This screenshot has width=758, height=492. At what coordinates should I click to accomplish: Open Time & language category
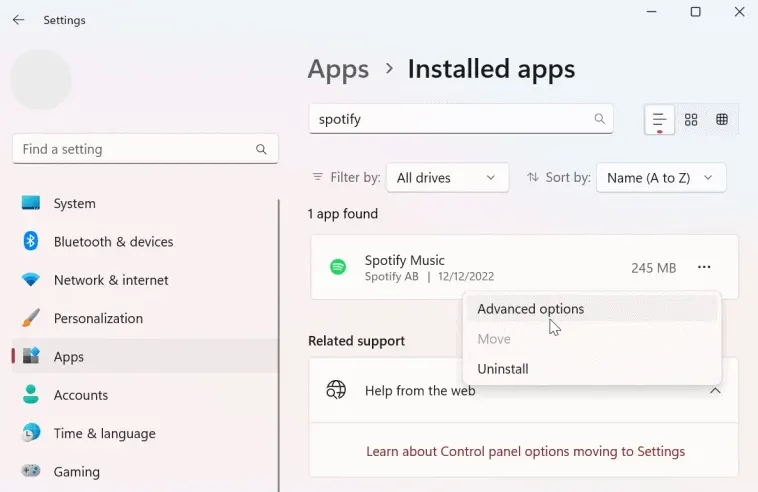tap(145, 433)
